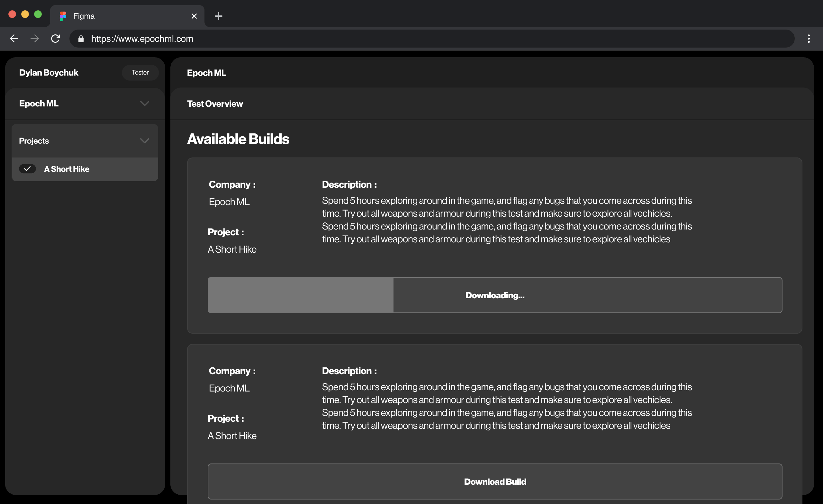Reload the page with refresh icon
This screenshot has height=504, width=823.
coord(55,39)
